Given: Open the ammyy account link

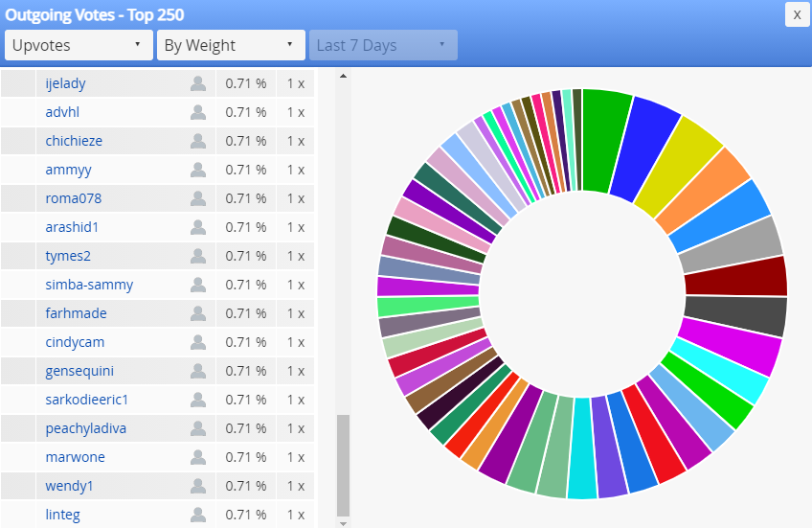Looking at the screenshot, I should 68,170.
